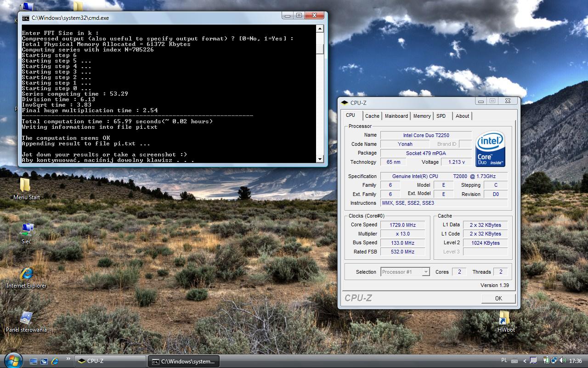This screenshot has width=588, height=368.
Task: Open the Processor #1 selection dropdown
Action: pyautogui.click(x=406, y=272)
